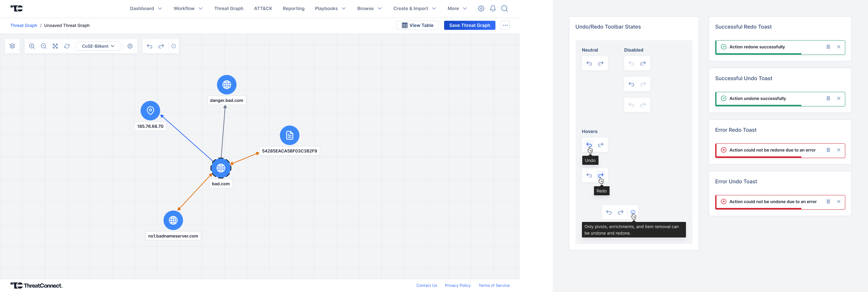Open graph settings gear in canvas toolbar
This screenshot has height=292, width=868.
click(x=130, y=46)
